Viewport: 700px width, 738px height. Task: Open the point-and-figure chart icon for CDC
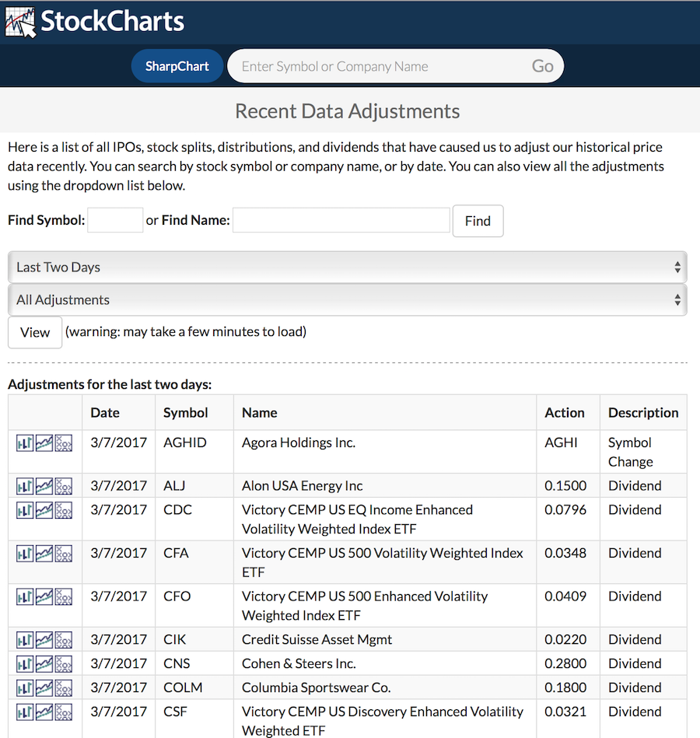tap(64, 510)
